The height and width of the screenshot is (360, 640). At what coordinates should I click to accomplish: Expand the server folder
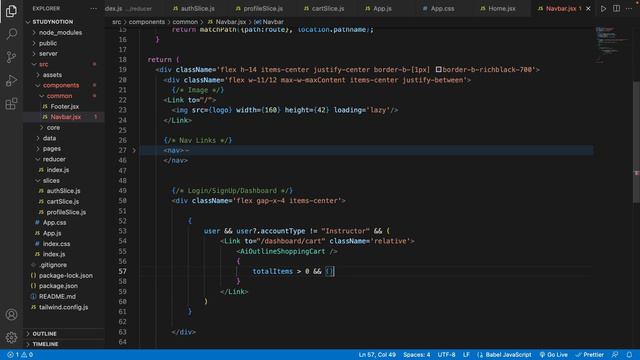[34, 53]
